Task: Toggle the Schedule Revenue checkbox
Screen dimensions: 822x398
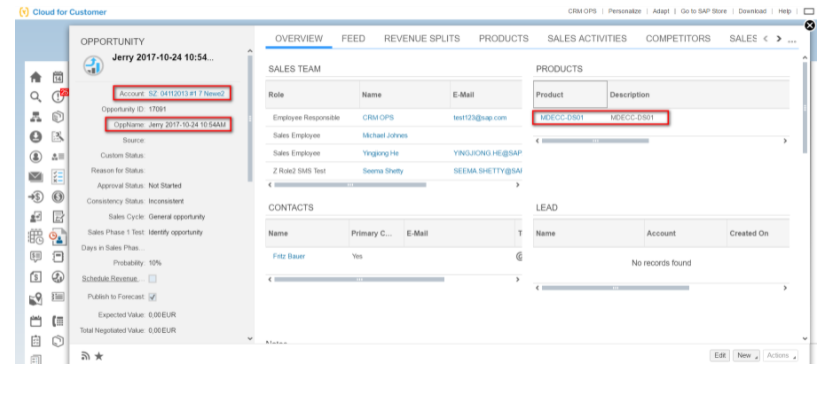Action: point(153,278)
